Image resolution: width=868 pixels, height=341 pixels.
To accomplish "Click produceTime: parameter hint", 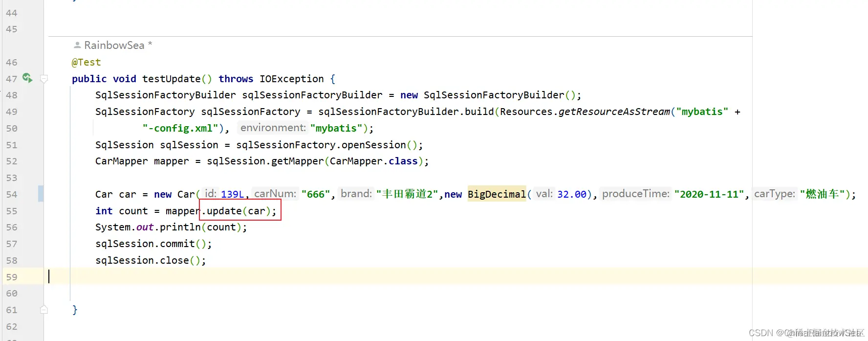I will click(x=636, y=194).
